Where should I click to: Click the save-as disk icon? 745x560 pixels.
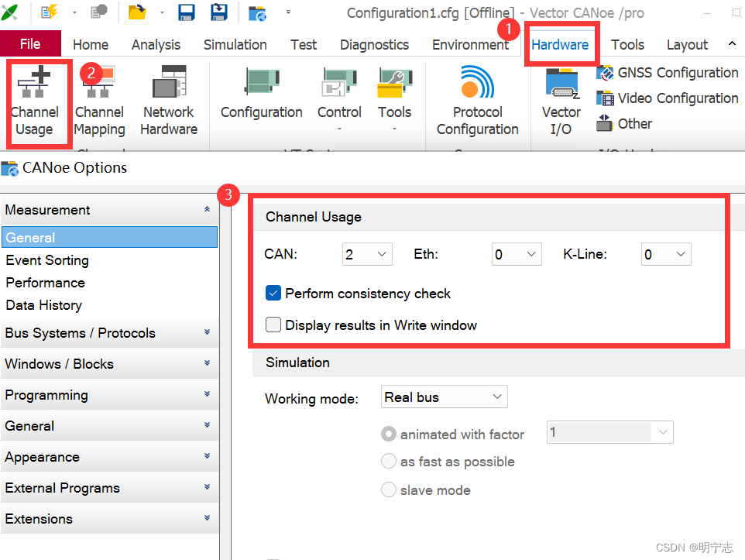click(x=218, y=12)
